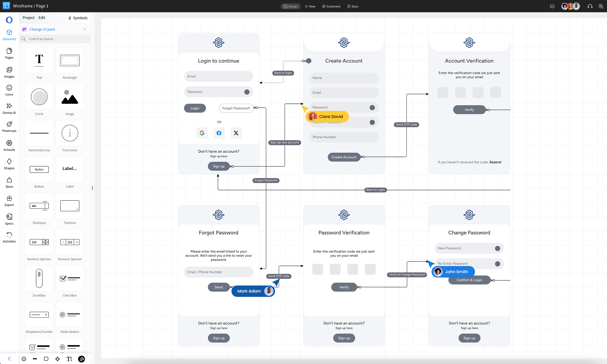
Task: Open the Store from the sidebar
Action: pos(9,183)
